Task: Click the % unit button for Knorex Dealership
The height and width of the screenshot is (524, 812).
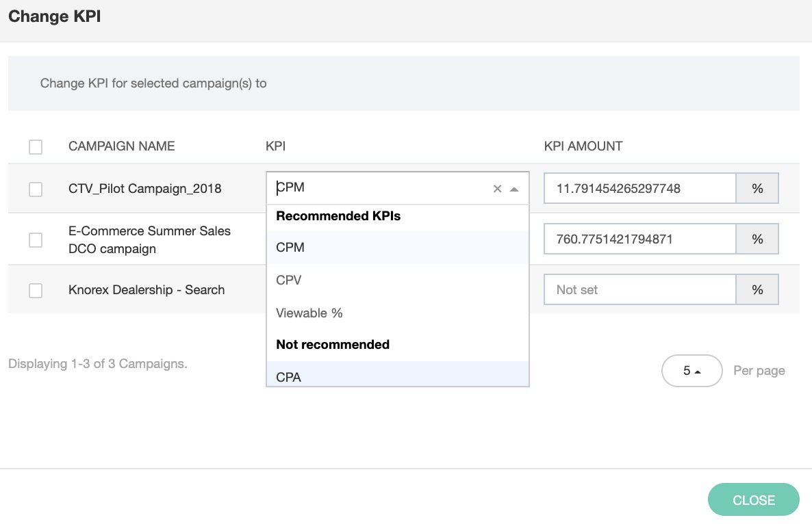Action: (x=757, y=290)
